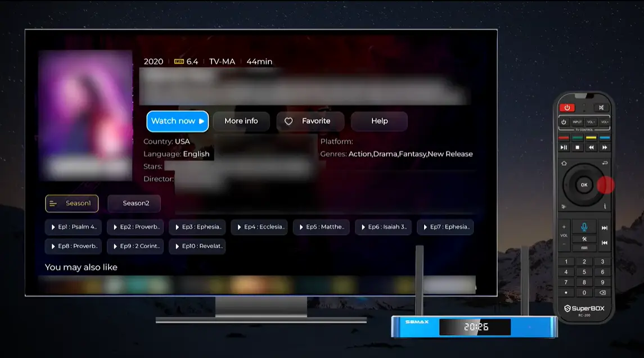
Task: Click the info 'i' icon on remote
Action: pyautogui.click(x=605, y=206)
